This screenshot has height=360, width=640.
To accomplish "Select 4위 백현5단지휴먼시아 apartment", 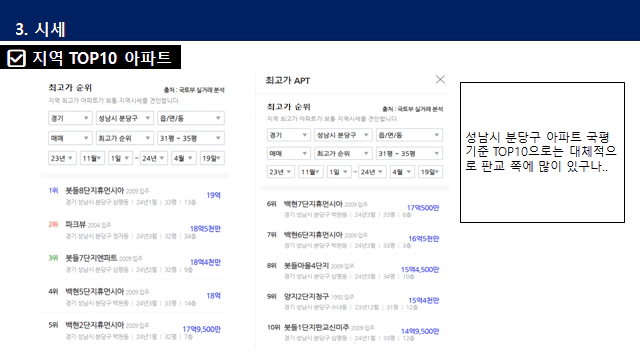I will point(135,296).
